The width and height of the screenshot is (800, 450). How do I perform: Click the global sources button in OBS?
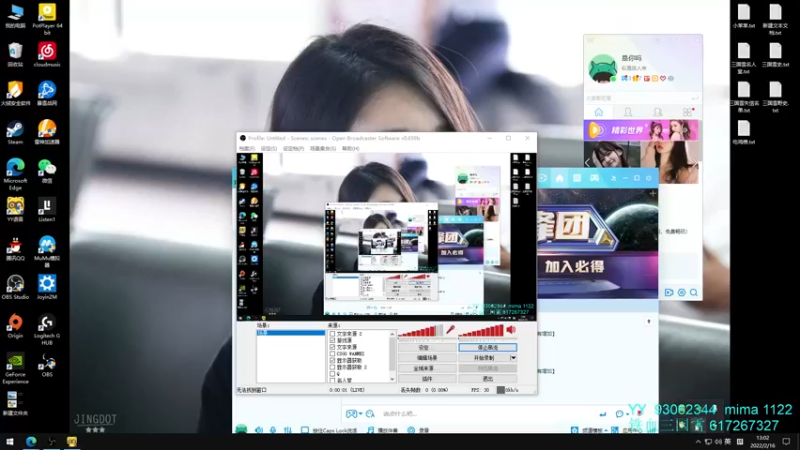click(427, 368)
